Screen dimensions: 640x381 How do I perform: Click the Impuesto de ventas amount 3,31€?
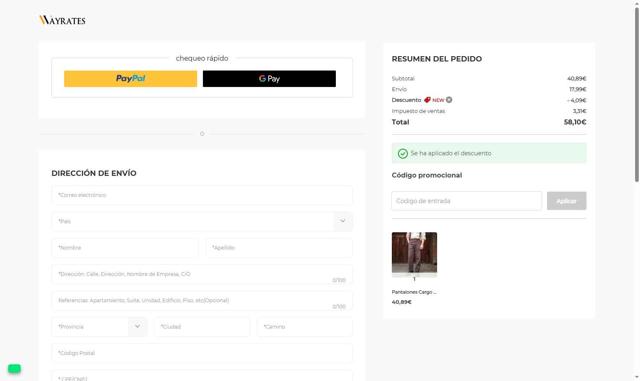(580, 111)
